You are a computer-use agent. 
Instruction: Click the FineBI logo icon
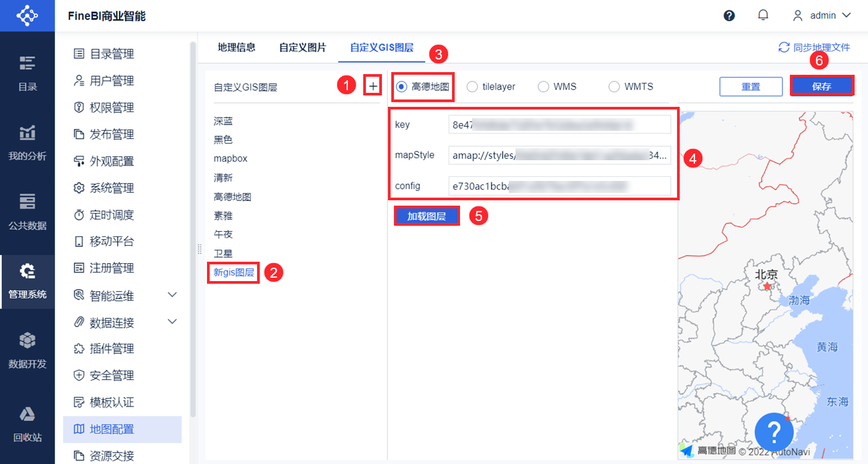[27, 15]
